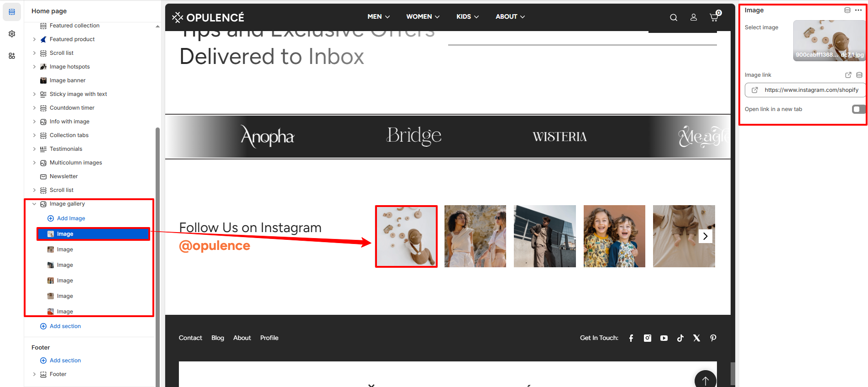
Task: Open theme settings gear icon
Action: (12, 34)
